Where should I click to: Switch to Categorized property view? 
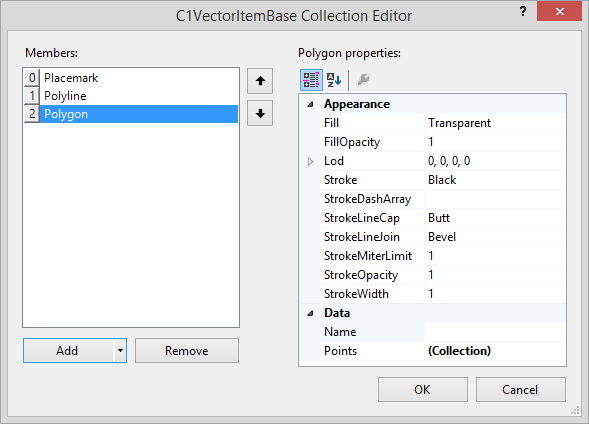coord(311,80)
